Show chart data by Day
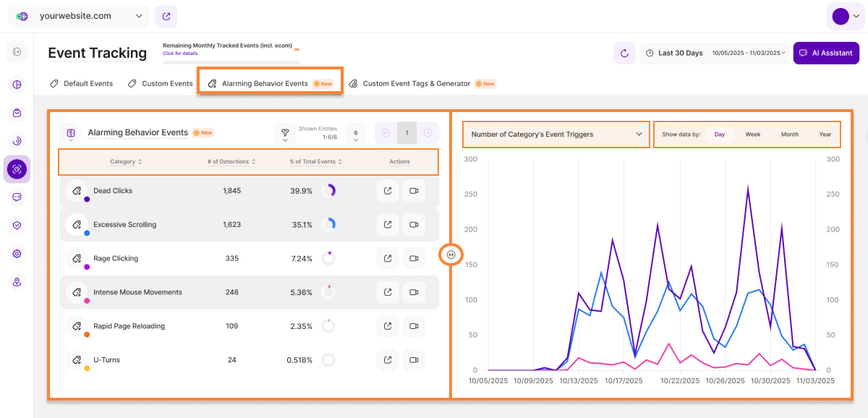 point(719,135)
